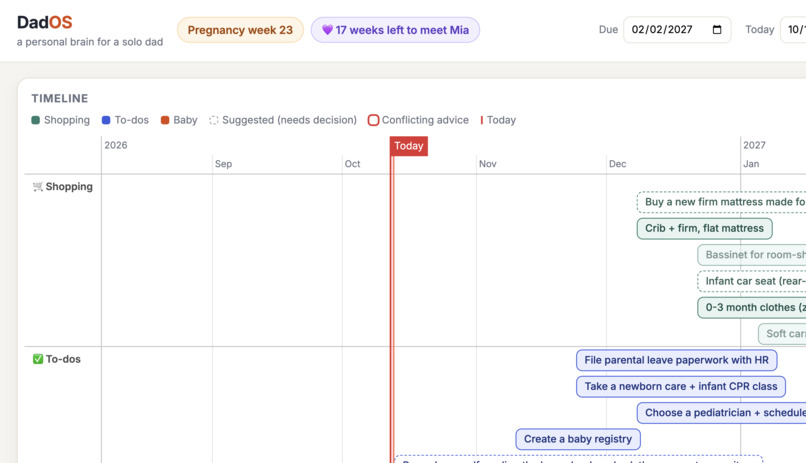Click the purple heart icon in weeks-left badge
The image size is (806, 463).
tap(327, 30)
